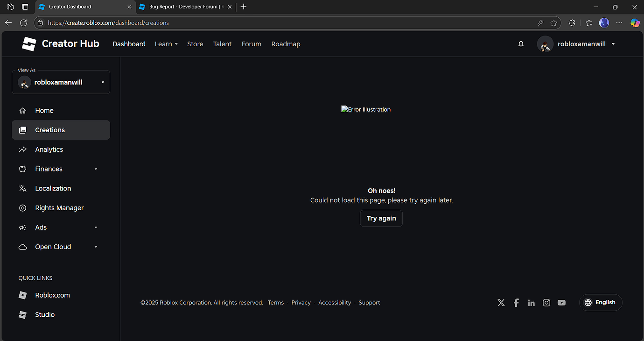This screenshot has width=644, height=341.
Task: Open the Terms link in footer
Action: 275,302
